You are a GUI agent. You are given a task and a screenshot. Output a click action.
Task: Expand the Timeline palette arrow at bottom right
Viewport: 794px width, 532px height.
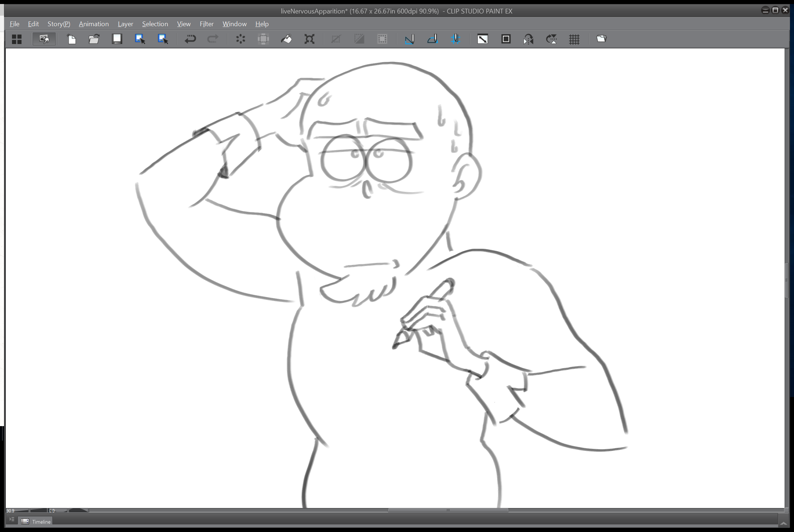[783, 523]
